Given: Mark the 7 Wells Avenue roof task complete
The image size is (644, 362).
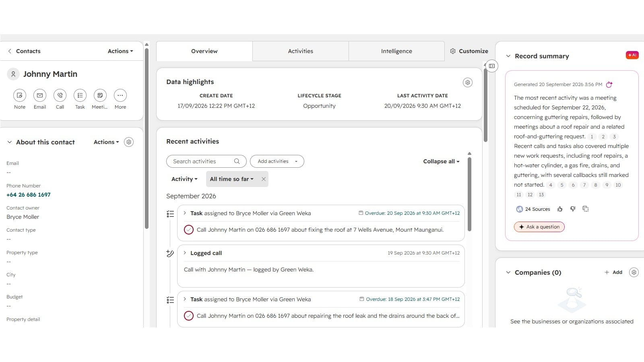Looking at the screenshot, I should (x=189, y=230).
